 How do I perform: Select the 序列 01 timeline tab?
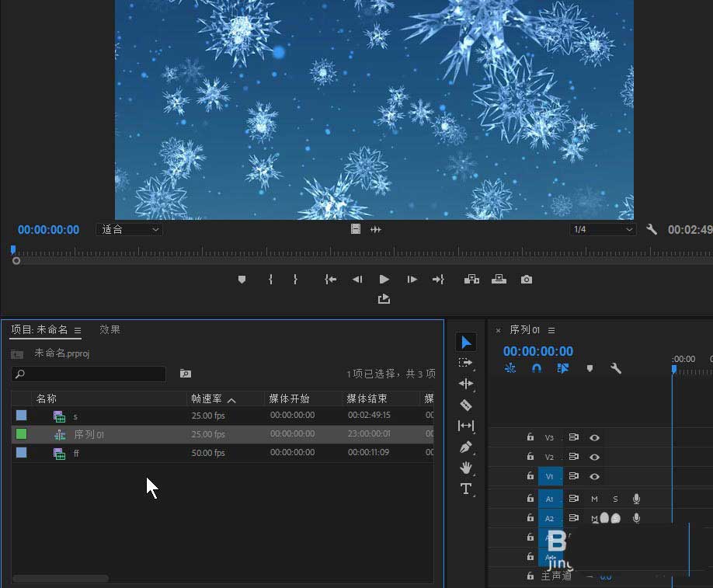click(525, 329)
